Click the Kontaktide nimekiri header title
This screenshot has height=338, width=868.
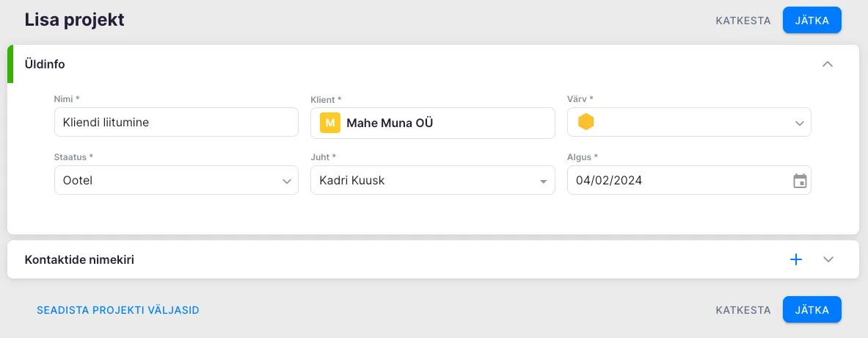coord(79,259)
